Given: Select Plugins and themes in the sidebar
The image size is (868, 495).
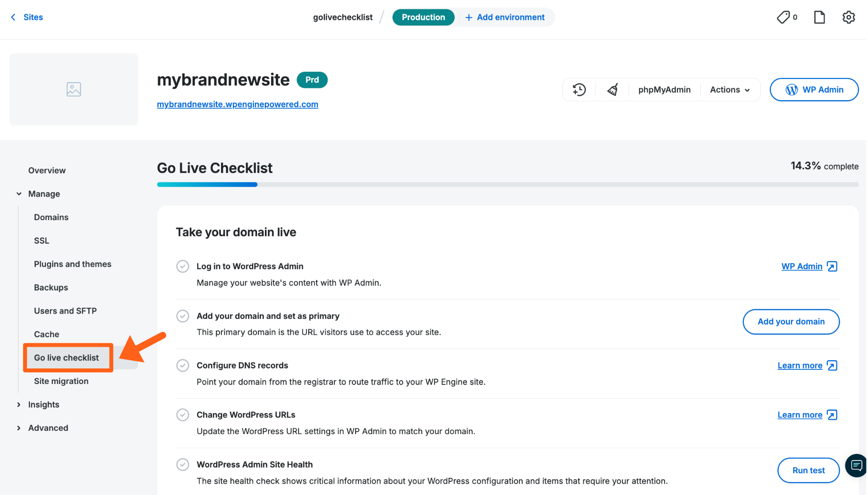Looking at the screenshot, I should (72, 264).
